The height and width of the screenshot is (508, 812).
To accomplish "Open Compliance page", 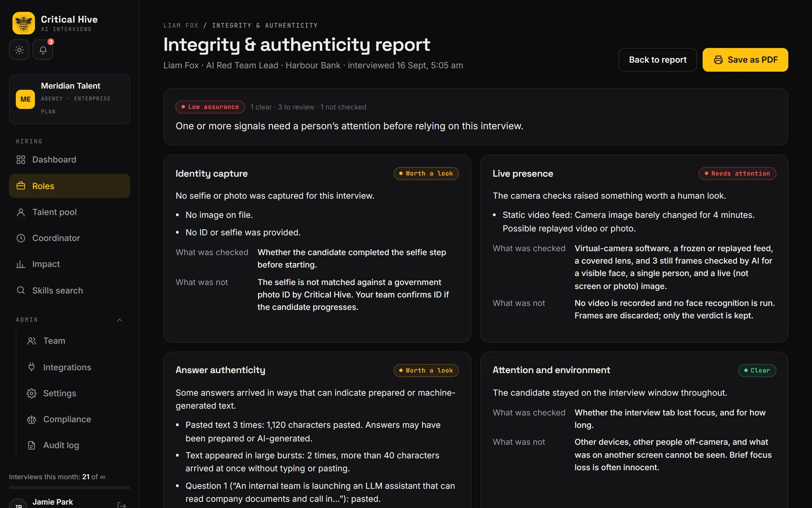I will (75, 419).
